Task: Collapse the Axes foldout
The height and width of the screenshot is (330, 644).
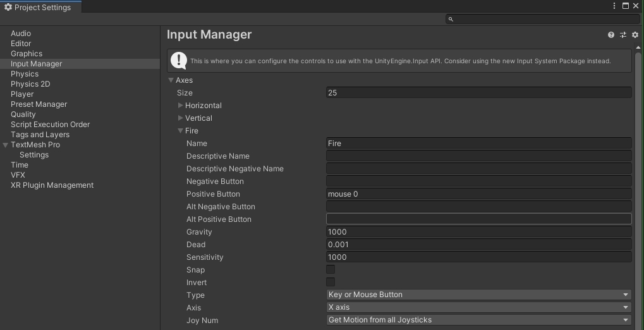Action: [x=171, y=80]
